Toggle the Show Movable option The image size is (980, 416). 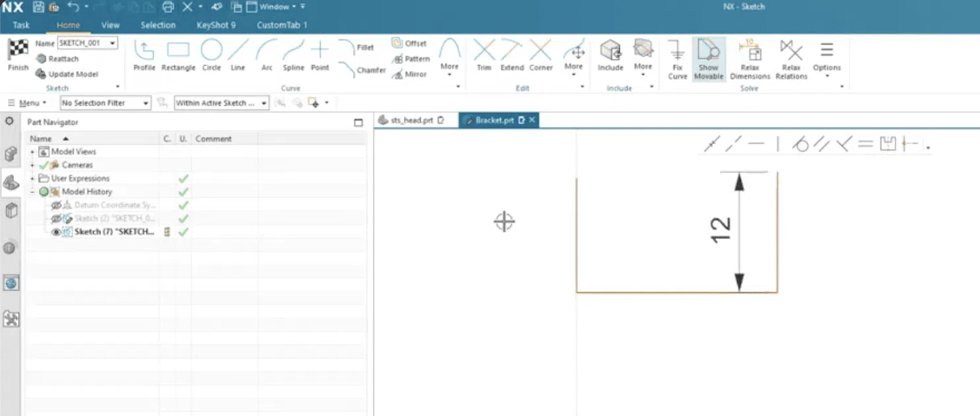pos(708,59)
